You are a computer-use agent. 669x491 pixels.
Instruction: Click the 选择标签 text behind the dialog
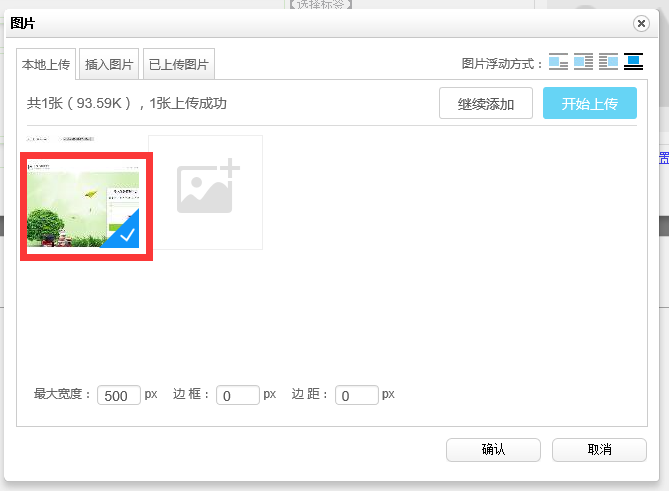[x=320, y=4]
